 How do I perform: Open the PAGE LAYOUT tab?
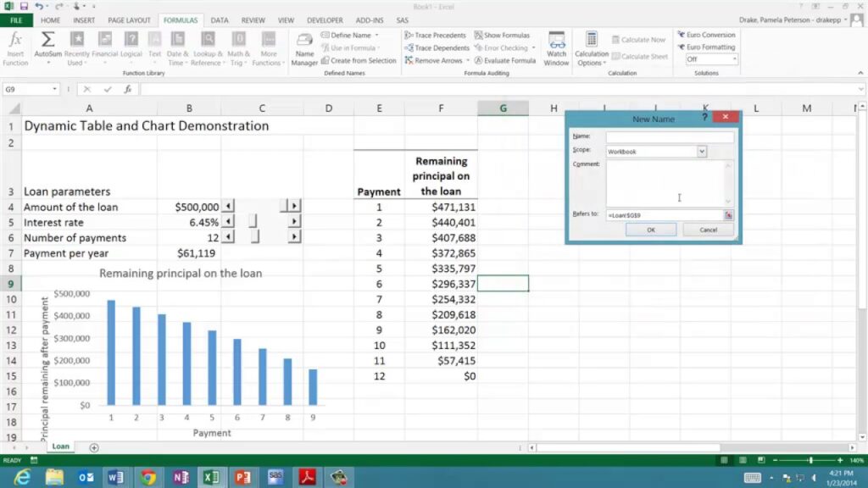129,19
